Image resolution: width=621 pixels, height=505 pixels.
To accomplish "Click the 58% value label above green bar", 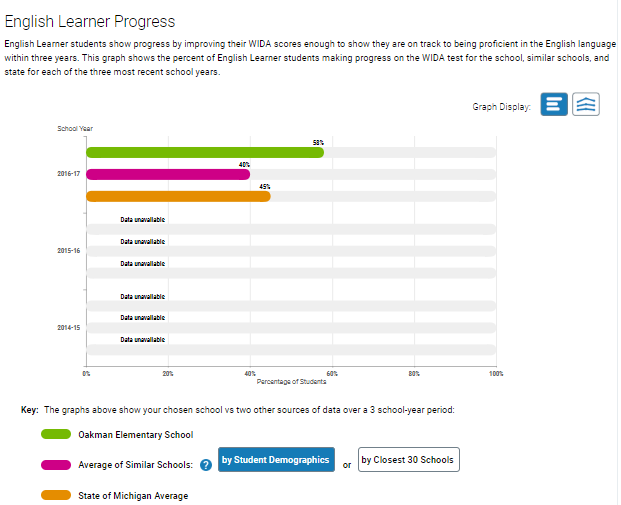I will click(318, 142).
